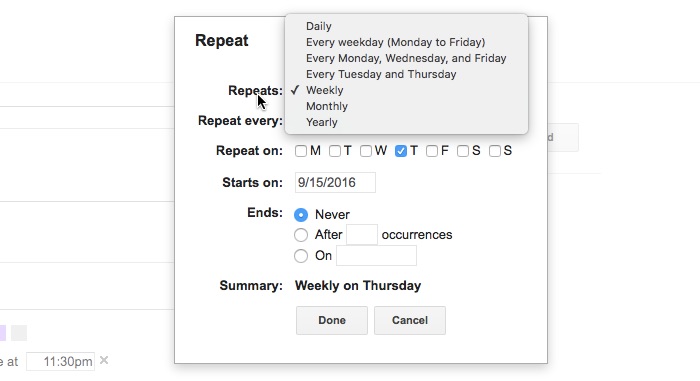The height and width of the screenshot is (381, 700).
Task: Tick the Friday (F) checkbox
Action: 432,151
